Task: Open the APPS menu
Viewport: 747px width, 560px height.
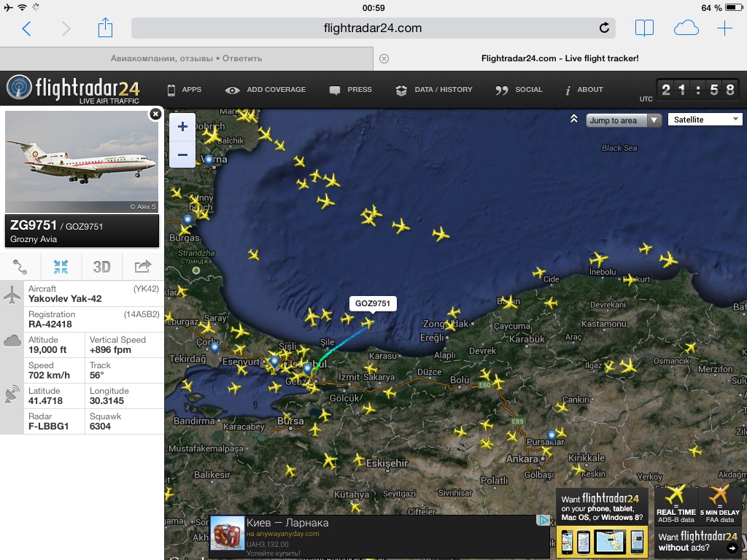Action: pyautogui.click(x=185, y=90)
